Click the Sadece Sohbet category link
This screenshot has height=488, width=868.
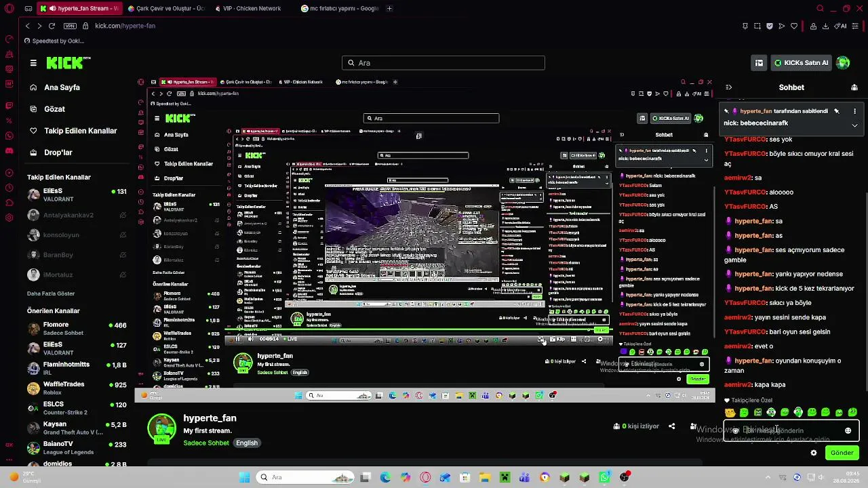(206, 443)
